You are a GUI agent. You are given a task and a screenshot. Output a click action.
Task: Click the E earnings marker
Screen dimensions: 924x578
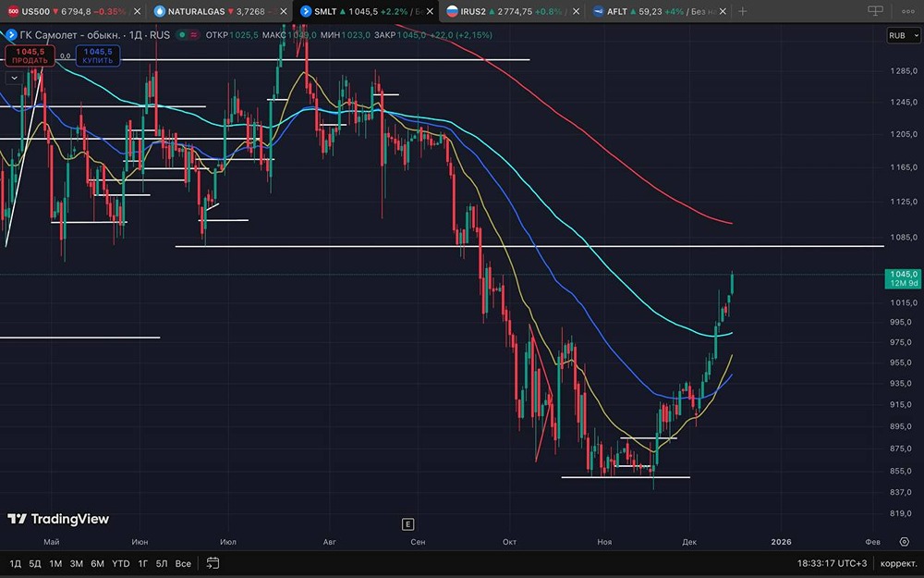(x=407, y=523)
